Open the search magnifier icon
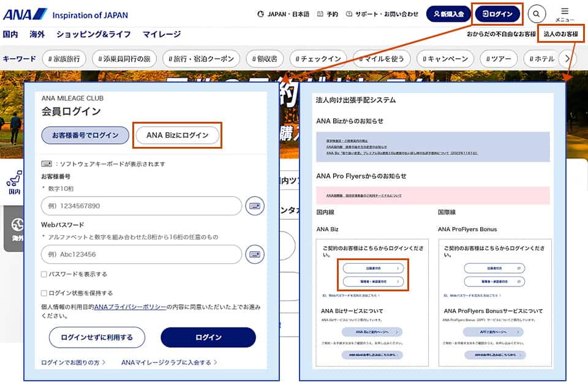Screen dimensions: 588x385 click(x=537, y=13)
